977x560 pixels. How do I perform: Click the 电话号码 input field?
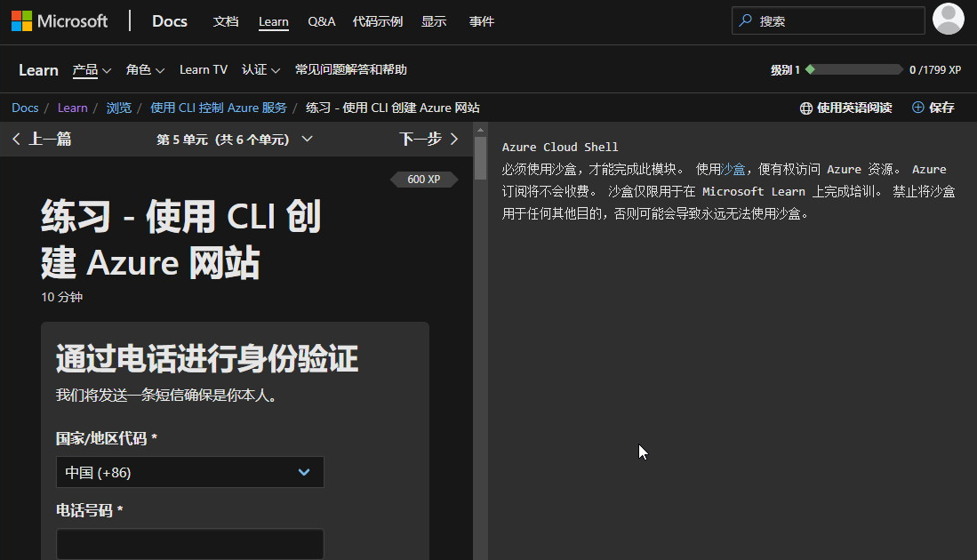189,544
